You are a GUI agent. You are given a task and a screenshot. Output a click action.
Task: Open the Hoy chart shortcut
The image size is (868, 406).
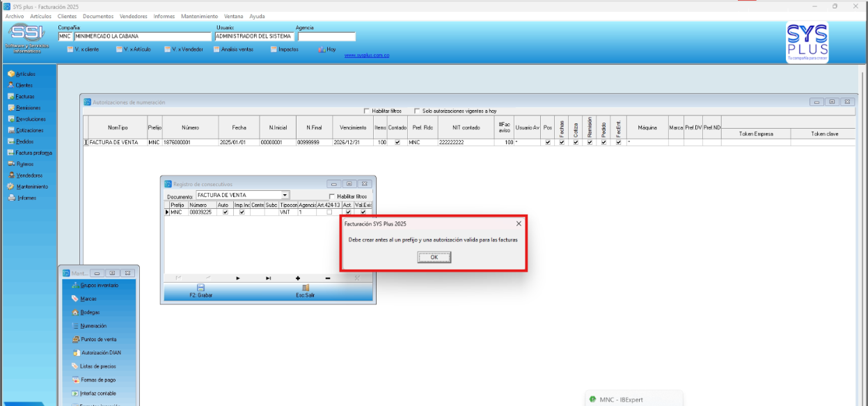point(327,49)
